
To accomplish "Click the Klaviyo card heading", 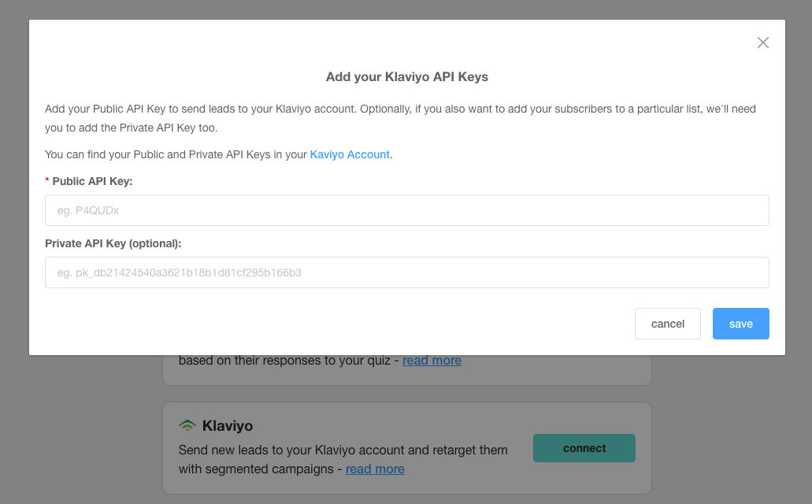I will click(228, 426).
